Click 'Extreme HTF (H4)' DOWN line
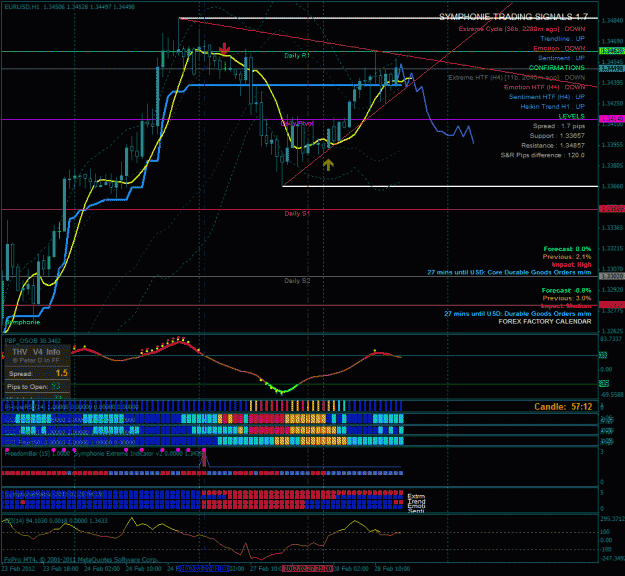 (517, 77)
